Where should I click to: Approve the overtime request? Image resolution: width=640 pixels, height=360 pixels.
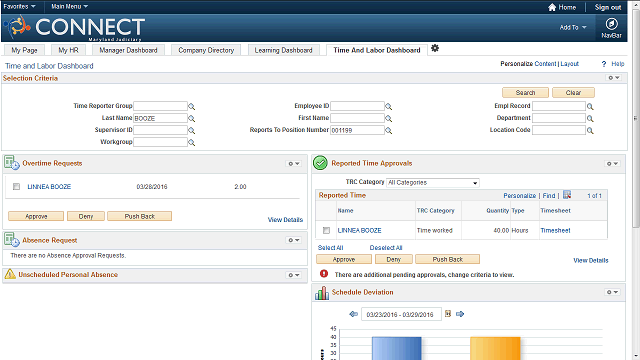pos(36,216)
